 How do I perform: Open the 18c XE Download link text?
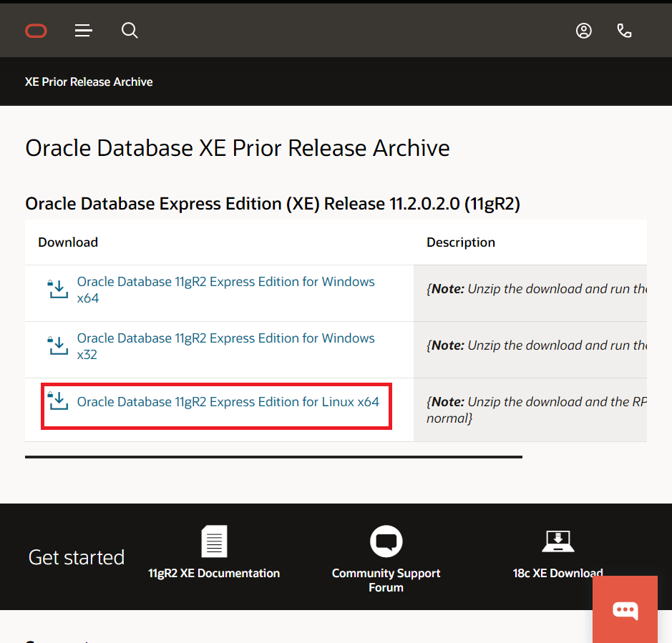(x=558, y=573)
